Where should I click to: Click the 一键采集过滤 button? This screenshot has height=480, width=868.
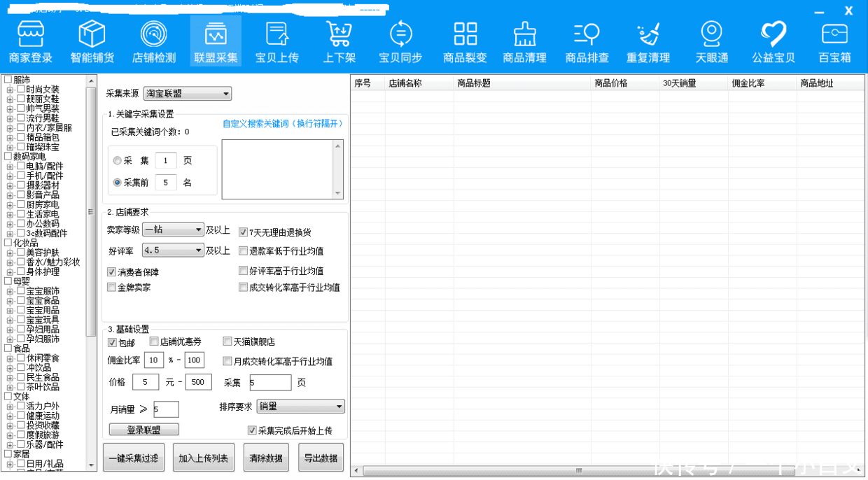click(x=134, y=458)
